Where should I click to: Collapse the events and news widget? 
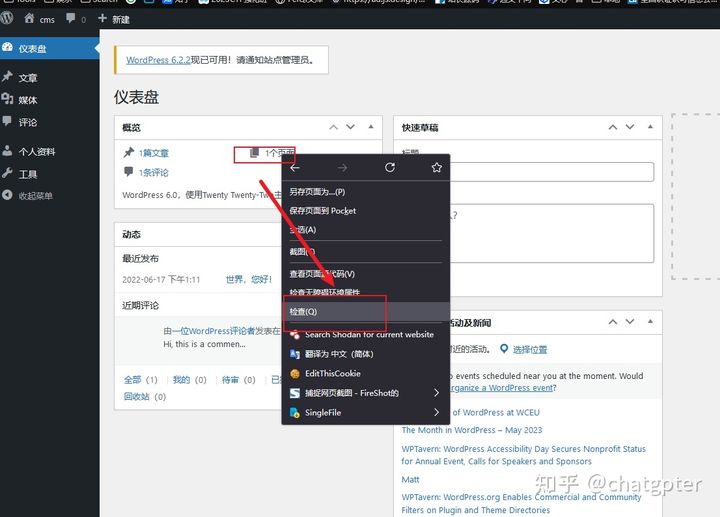(x=650, y=322)
